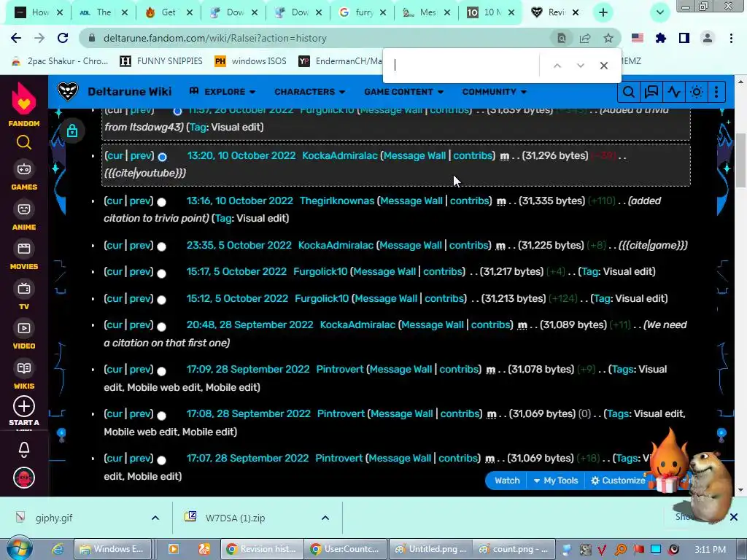747x560 pixels.
Task: Select revision radio for 15:17, 5 October 2022
Action: click(162, 273)
